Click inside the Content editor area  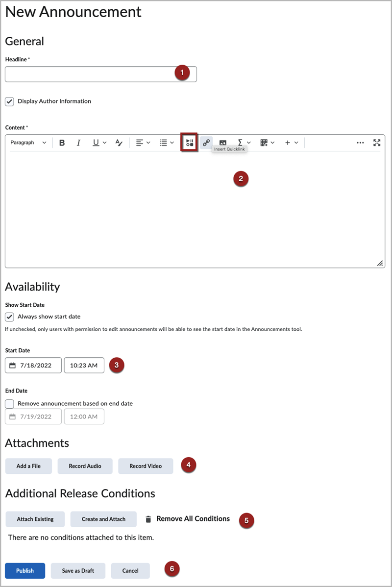(x=195, y=209)
